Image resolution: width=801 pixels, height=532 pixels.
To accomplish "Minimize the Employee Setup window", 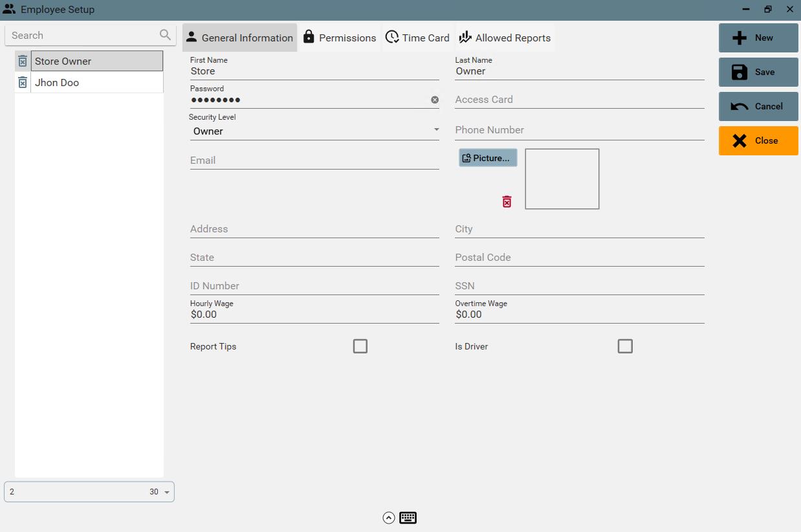I will (746, 10).
